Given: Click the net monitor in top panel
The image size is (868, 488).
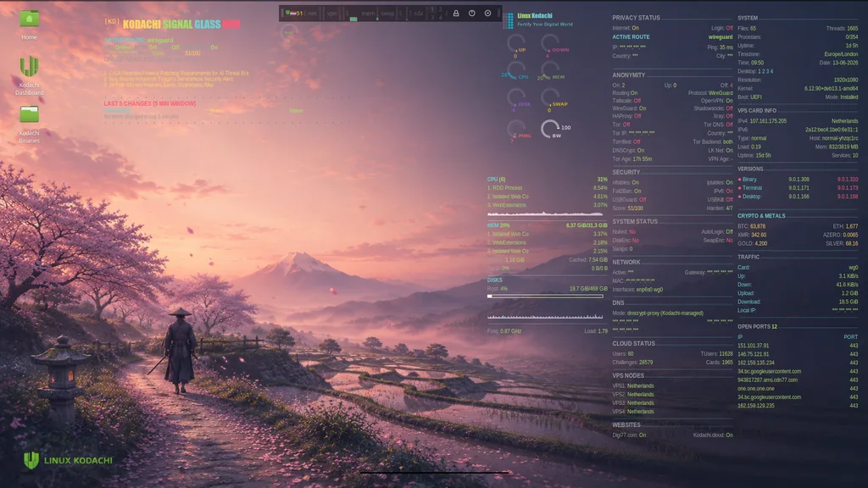Looking at the screenshot, I should click(x=313, y=14).
